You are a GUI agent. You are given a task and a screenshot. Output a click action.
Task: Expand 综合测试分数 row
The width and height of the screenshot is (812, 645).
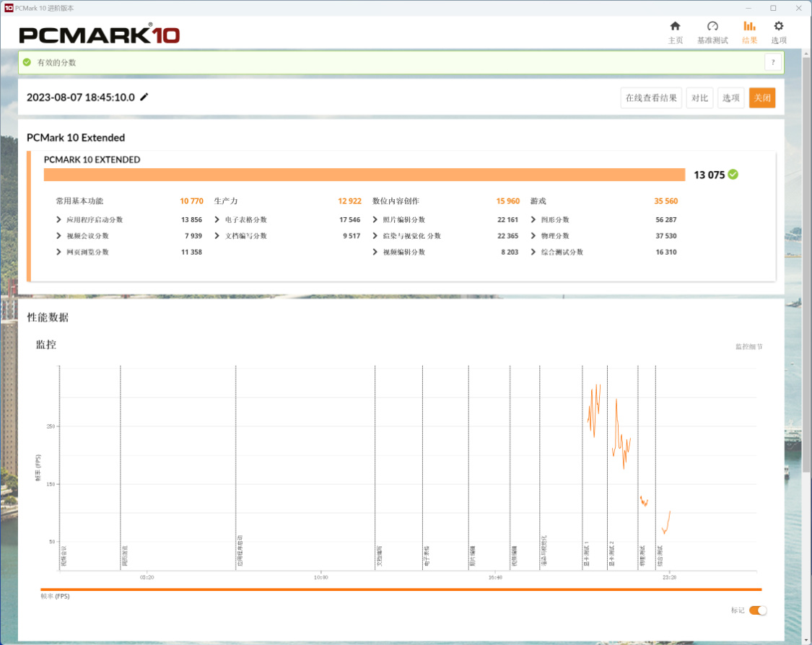(533, 252)
